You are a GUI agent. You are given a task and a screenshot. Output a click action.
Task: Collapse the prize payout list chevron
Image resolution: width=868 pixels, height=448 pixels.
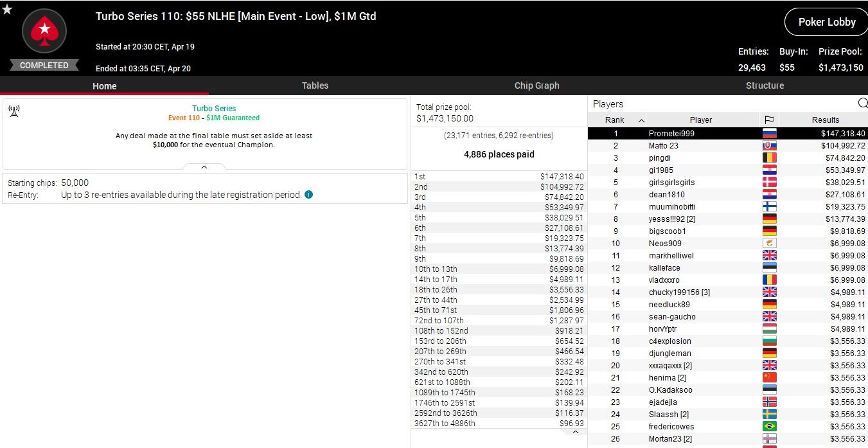click(x=575, y=432)
